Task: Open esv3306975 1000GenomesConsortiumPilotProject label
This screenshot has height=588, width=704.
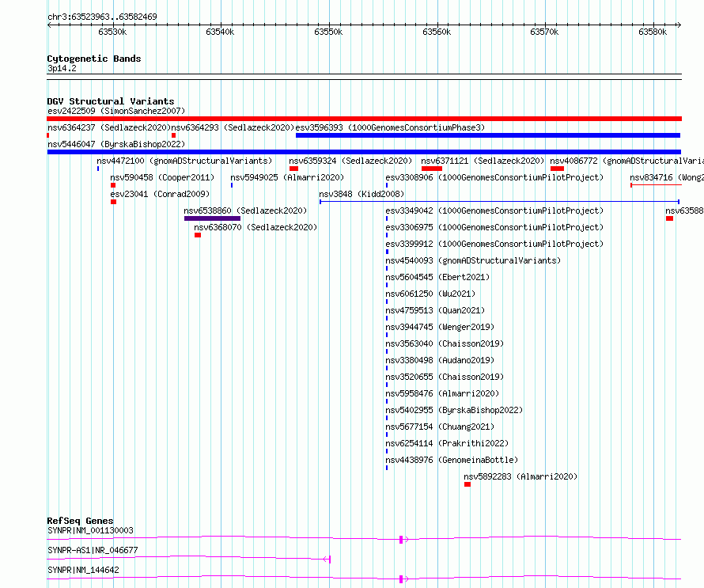Action: tap(494, 227)
